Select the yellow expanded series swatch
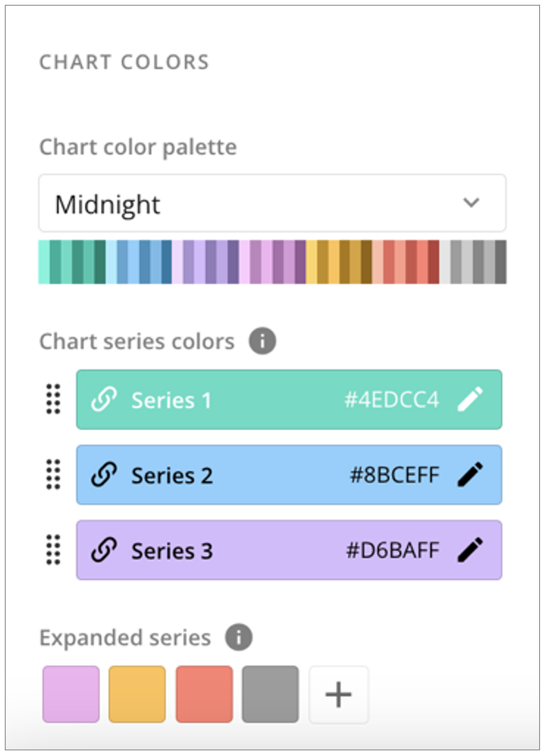The height and width of the screenshot is (756, 544). tap(137, 693)
